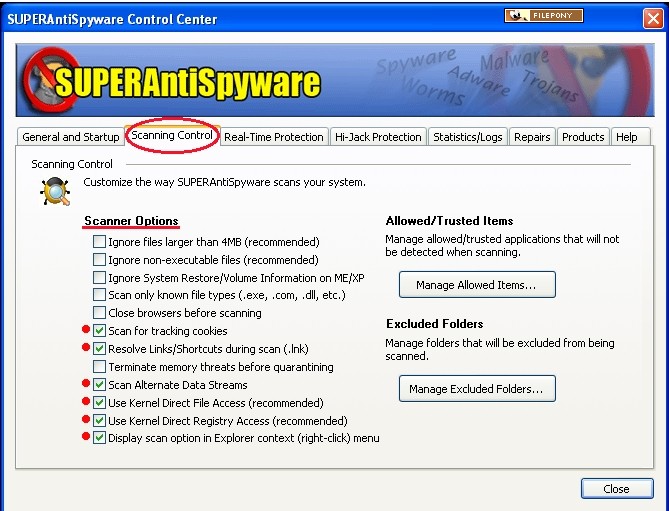Viewport: 669px width, 511px height.
Task: Toggle Use Kernel Direct Registry Access
Action: 99,420
